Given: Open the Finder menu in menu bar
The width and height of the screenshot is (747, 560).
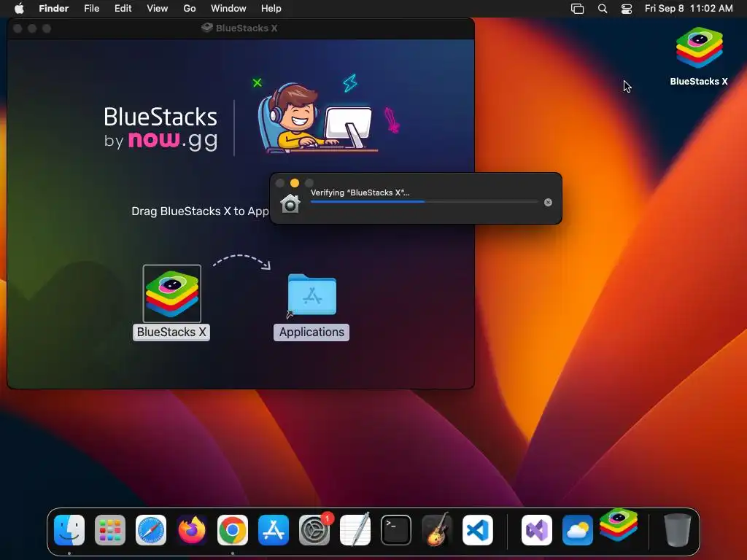Looking at the screenshot, I should (54, 8).
